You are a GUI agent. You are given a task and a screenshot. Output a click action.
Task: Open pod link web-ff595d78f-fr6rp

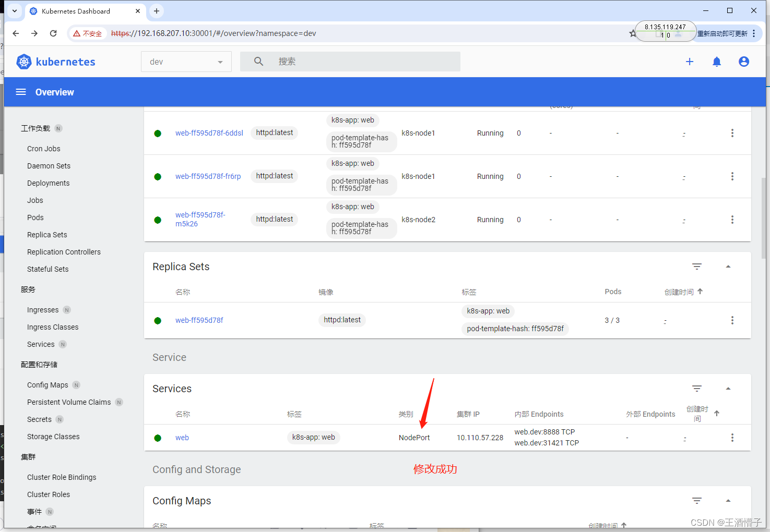point(208,176)
